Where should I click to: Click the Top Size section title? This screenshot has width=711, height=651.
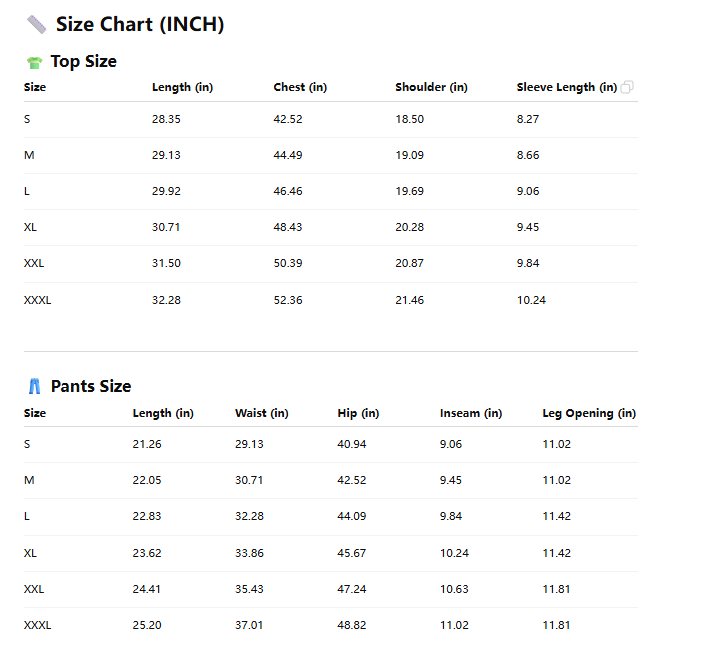83,62
